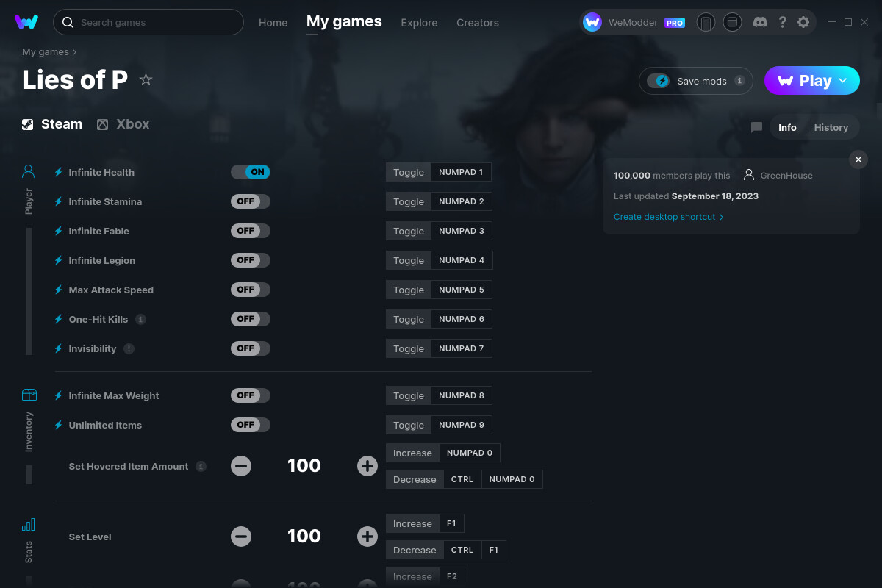The image size is (882, 588).
Task: Select the Inventory category icon
Action: click(29, 395)
